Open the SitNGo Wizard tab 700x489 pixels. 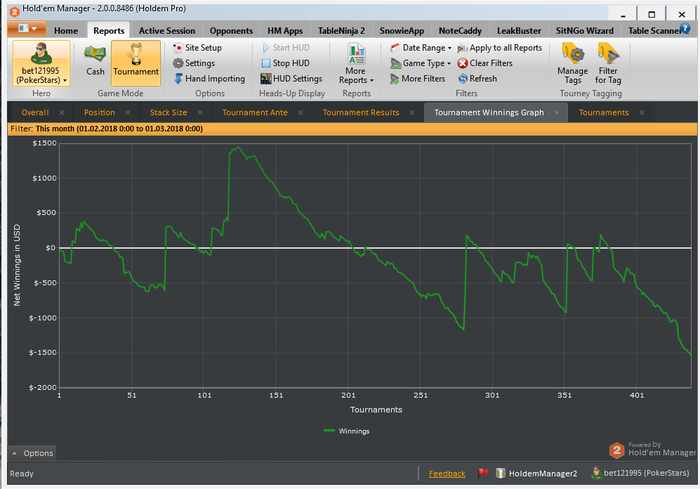(x=584, y=31)
